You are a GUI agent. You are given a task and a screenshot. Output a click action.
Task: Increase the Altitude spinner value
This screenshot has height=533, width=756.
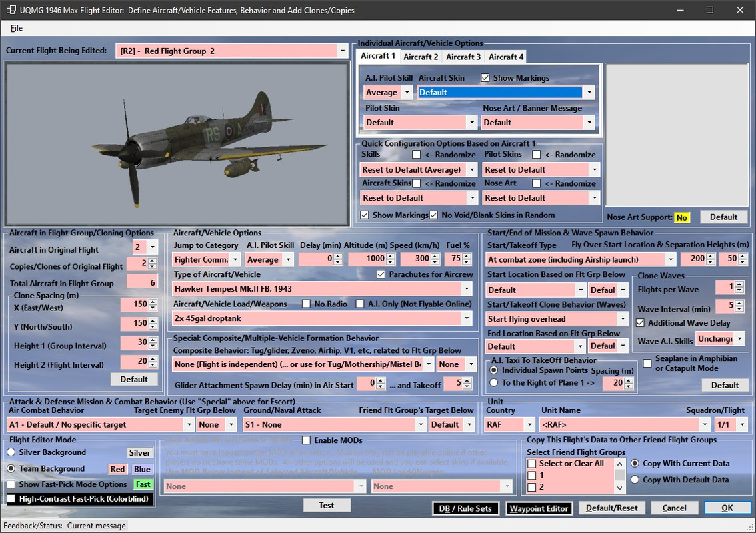click(x=391, y=256)
